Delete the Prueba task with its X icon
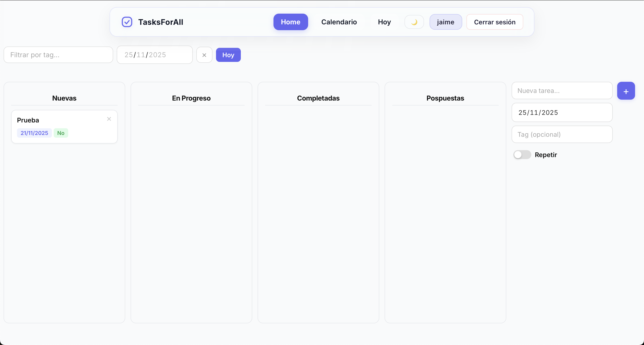Screen dimensions: 644x345 [109, 119]
